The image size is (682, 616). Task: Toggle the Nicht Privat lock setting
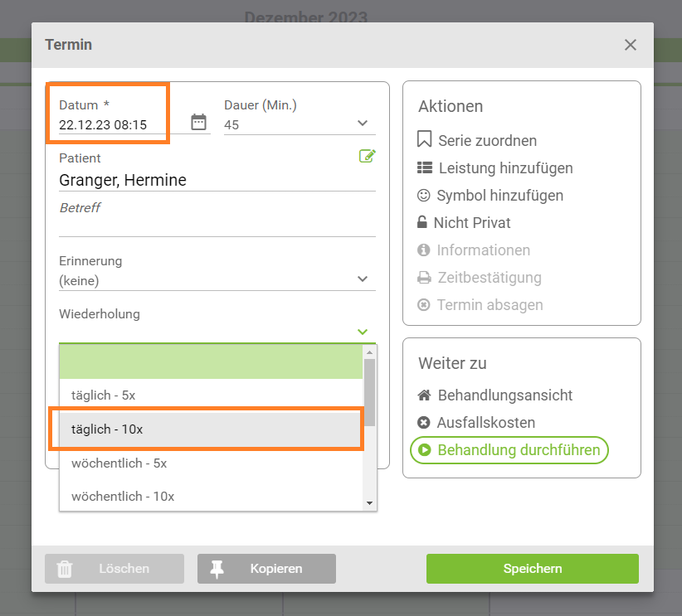point(464,222)
